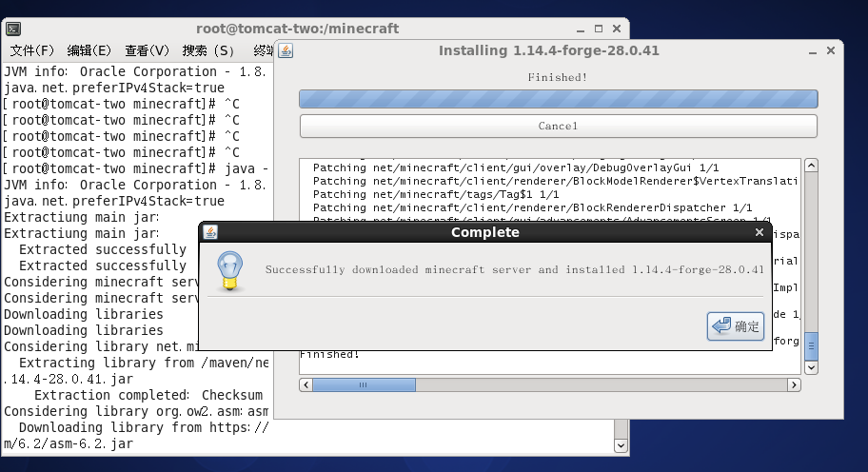Screen dimensions: 868x472
Task: Maximize the terminal window
Action: point(599,29)
